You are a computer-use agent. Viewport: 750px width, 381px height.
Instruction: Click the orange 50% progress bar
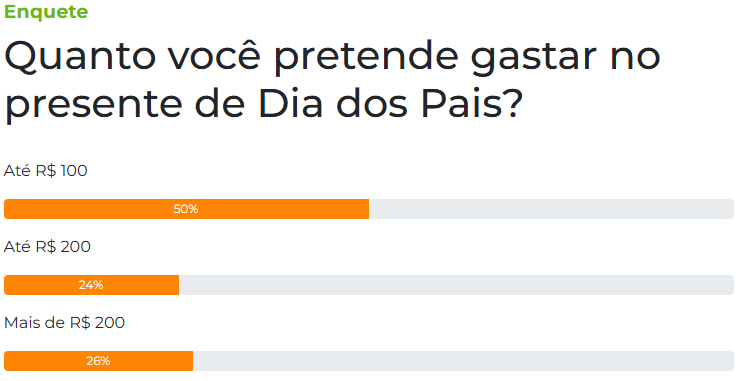[187, 209]
